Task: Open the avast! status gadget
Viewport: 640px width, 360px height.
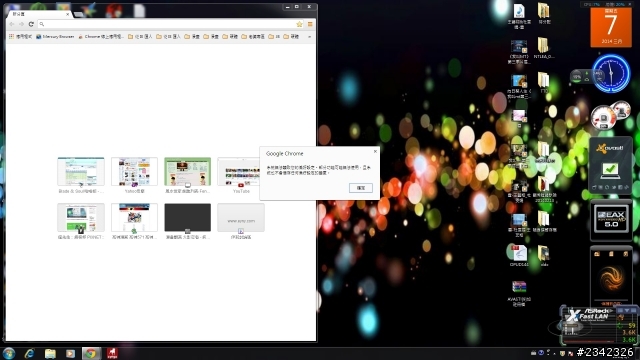Action: (x=611, y=165)
